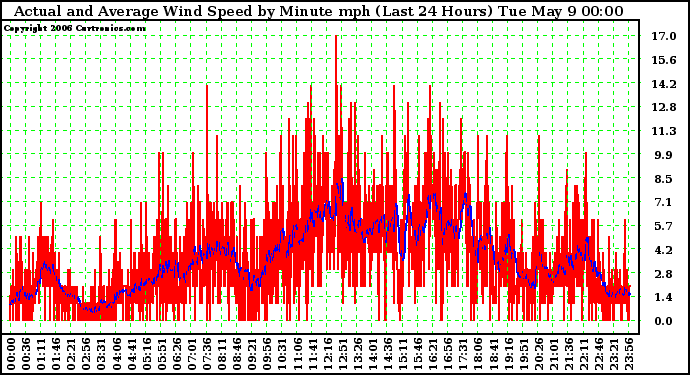Click the 06:26 time axis label
This screenshot has width=690, height=375.
point(176,354)
